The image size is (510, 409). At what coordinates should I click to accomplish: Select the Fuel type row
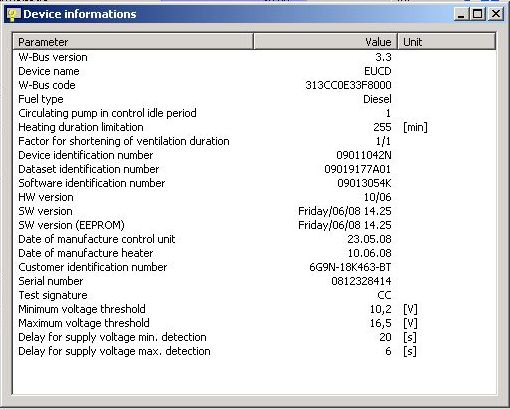point(254,99)
